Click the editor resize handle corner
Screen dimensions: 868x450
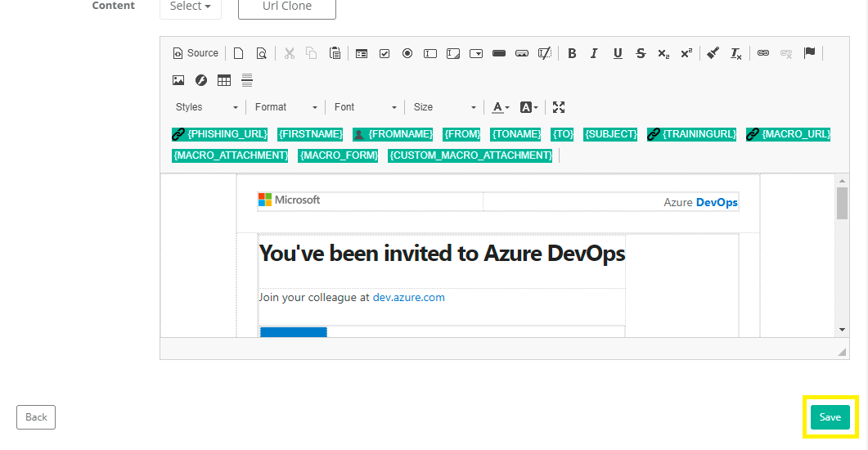tap(842, 352)
